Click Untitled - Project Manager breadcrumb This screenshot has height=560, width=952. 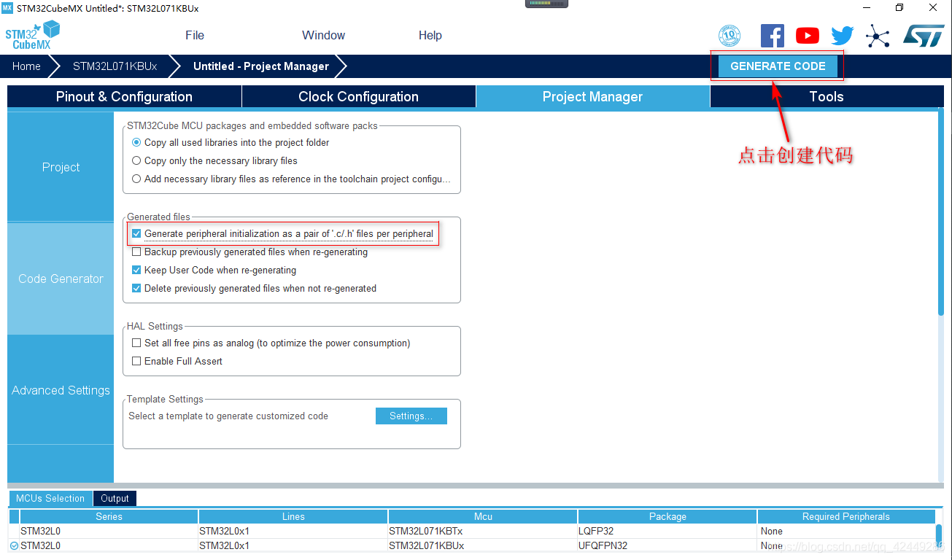click(x=261, y=66)
